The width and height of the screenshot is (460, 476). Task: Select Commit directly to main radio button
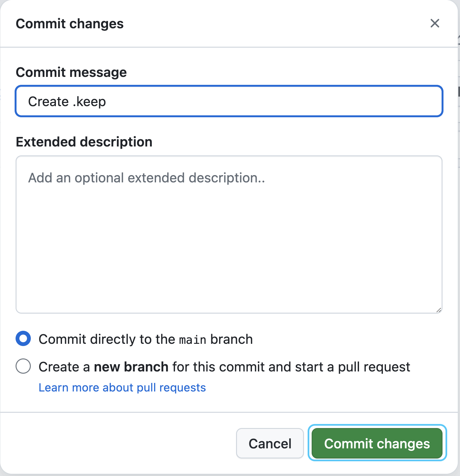pos(23,339)
